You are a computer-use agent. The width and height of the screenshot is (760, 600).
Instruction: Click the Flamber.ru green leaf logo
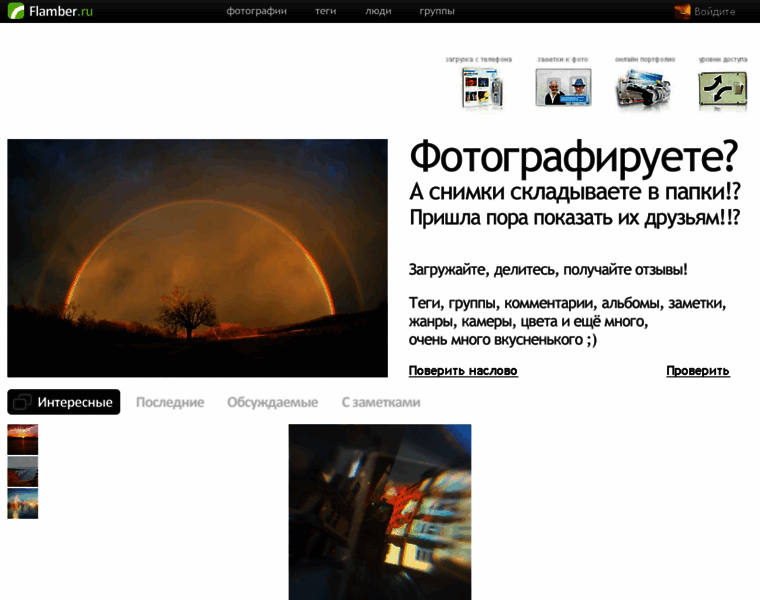[16, 11]
